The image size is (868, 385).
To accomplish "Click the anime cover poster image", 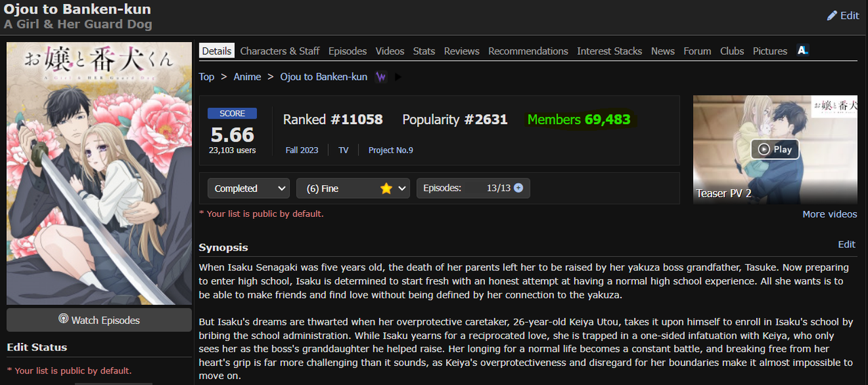I will (99, 174).
